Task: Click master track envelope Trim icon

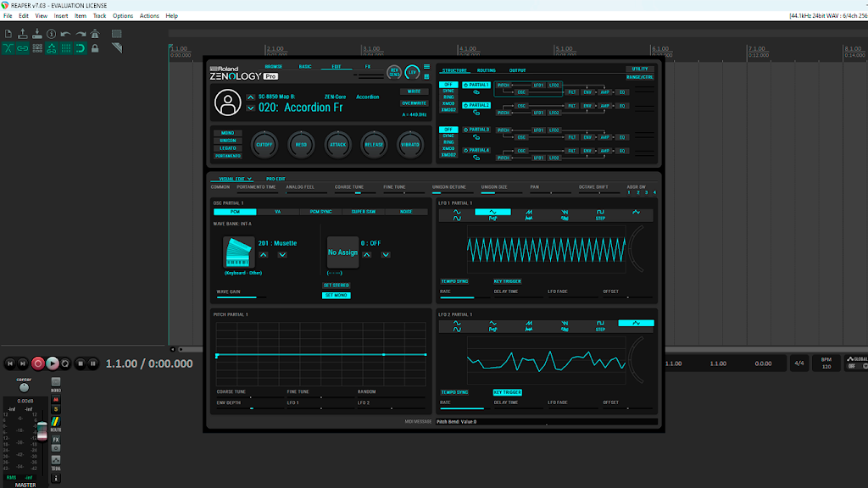Action: click(x=56, y=460)
